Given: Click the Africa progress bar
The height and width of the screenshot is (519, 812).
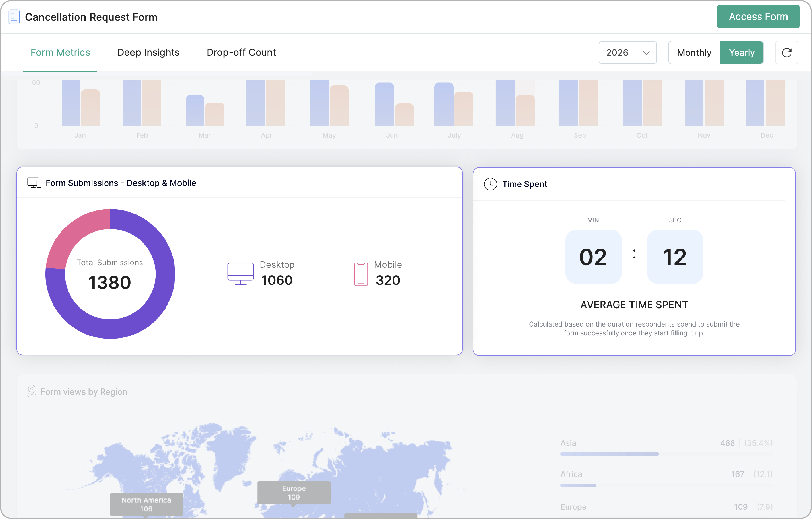Looking at the screenshot, I should pos(666,485).
